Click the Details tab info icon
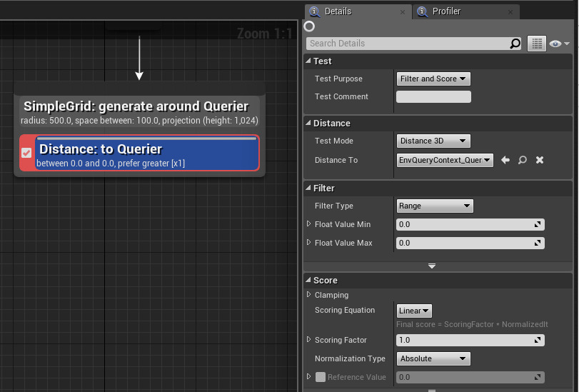This screenshot has height=392, width=579. pyautogui.click(x=315, y=11)
